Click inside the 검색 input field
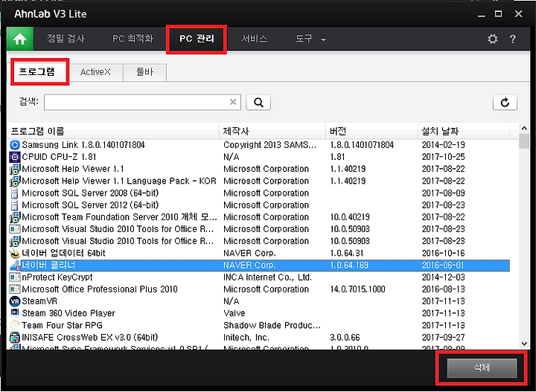Viewport: 536px width, 392px height. (x=142, y=102)
